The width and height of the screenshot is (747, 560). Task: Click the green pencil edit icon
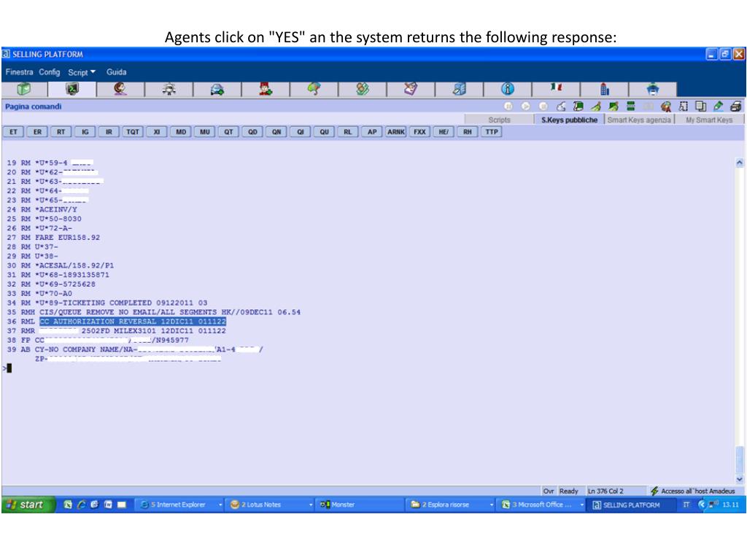[x=719, y=106]
